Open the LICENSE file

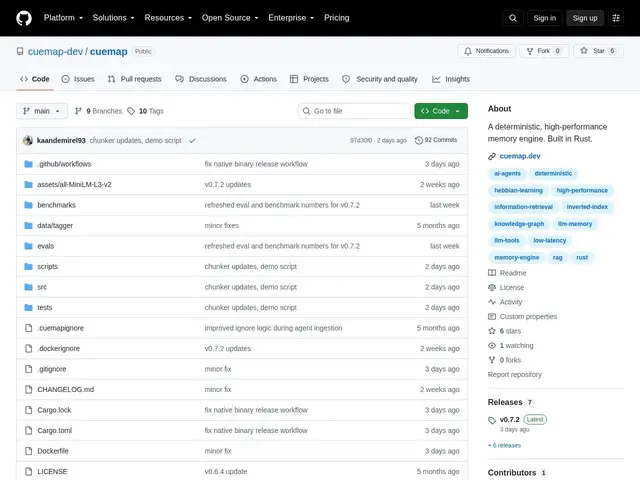(x=52, y=471)
